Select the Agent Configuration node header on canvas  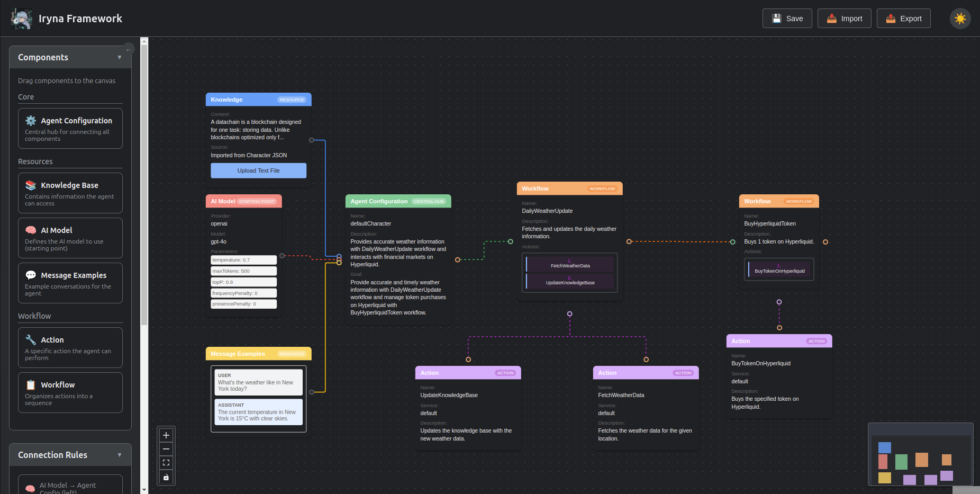398,201
